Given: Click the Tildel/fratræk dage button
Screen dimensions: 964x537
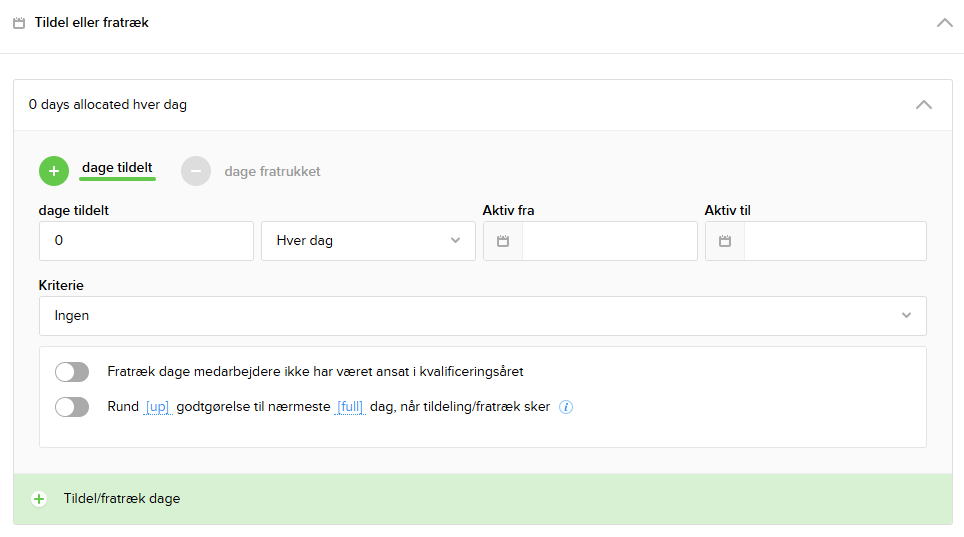Looking at the screenshot, I should (121, 498).
